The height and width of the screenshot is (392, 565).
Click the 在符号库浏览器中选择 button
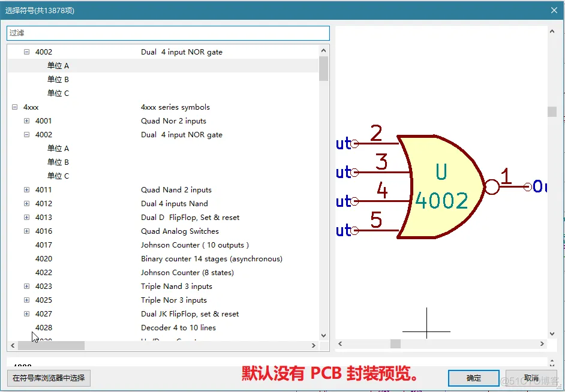49,378
